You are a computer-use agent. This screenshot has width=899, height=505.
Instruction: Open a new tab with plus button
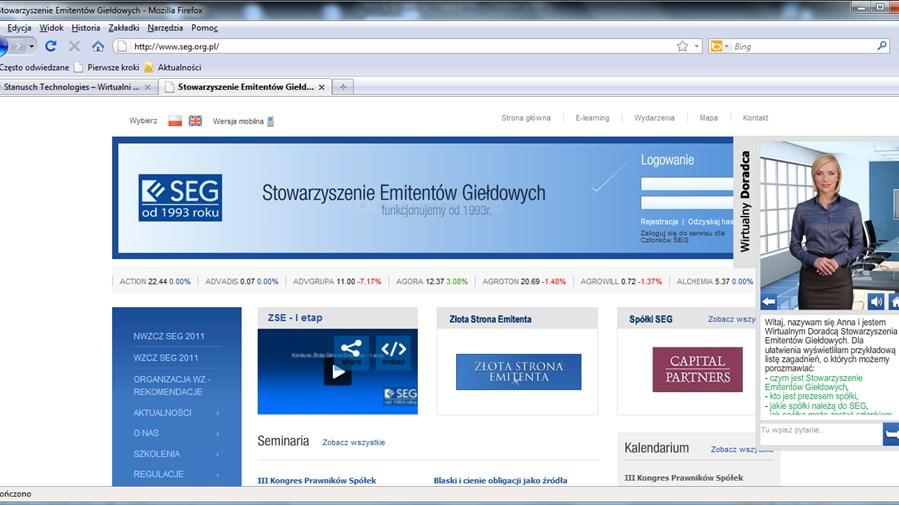(343, 87)
